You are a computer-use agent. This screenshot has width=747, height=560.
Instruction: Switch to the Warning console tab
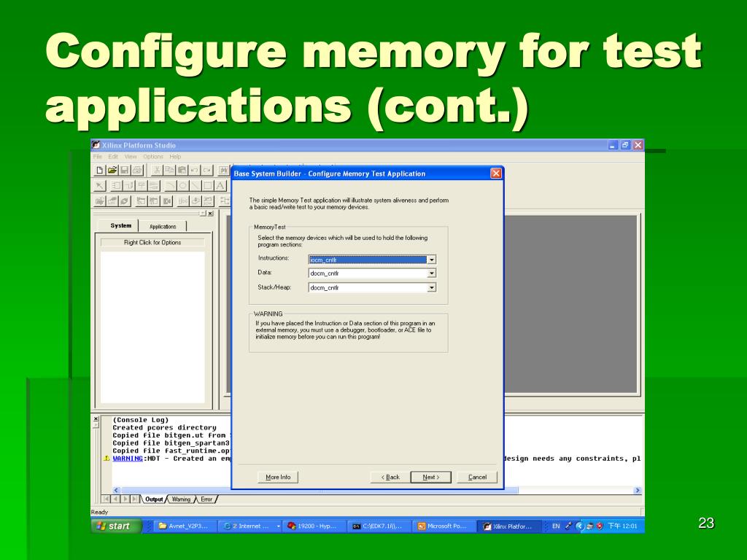[x=181, y=499]
